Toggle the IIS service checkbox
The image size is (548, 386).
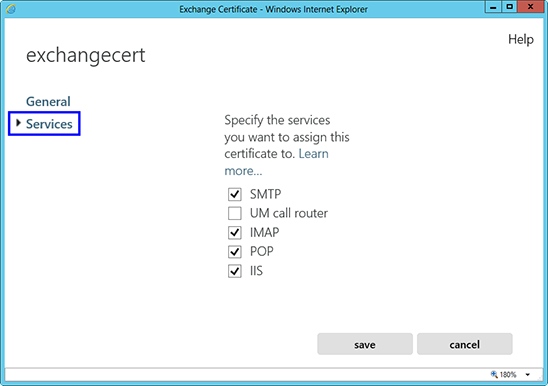pos(235,271)
